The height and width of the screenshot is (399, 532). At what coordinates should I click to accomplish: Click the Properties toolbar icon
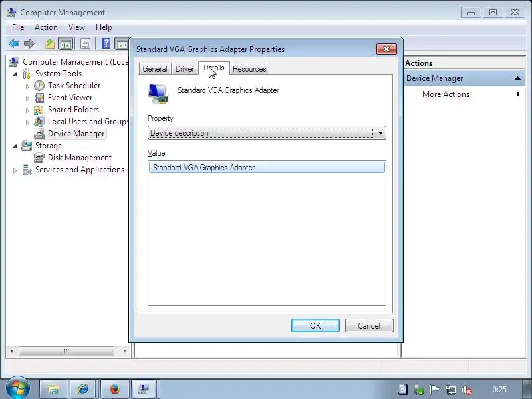click(86, 43)
